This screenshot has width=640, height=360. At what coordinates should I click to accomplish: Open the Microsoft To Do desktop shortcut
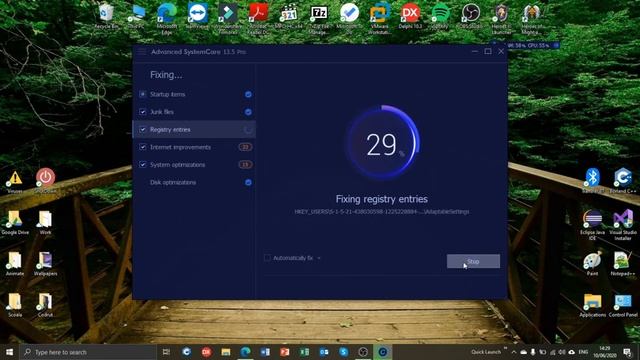click(x=349, y=19)
